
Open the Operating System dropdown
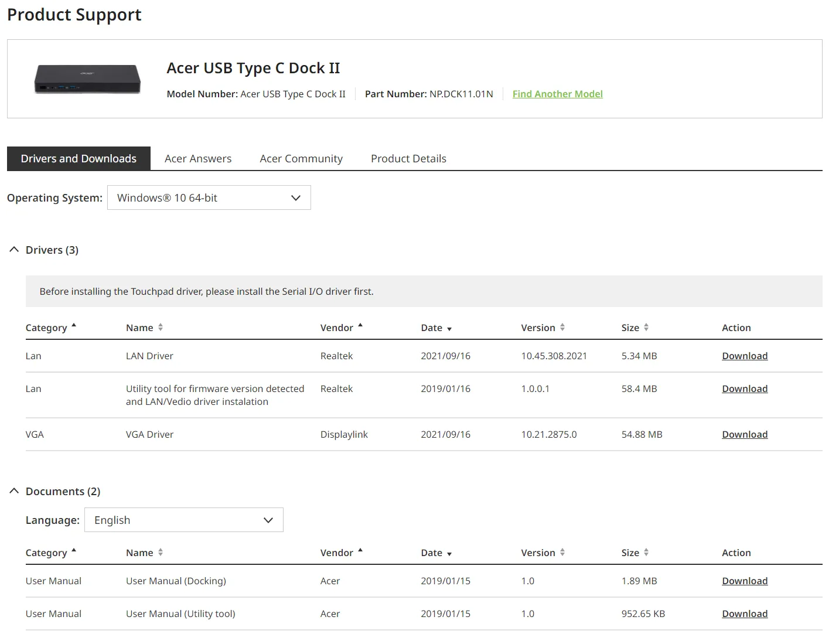[x=209, y=197]
